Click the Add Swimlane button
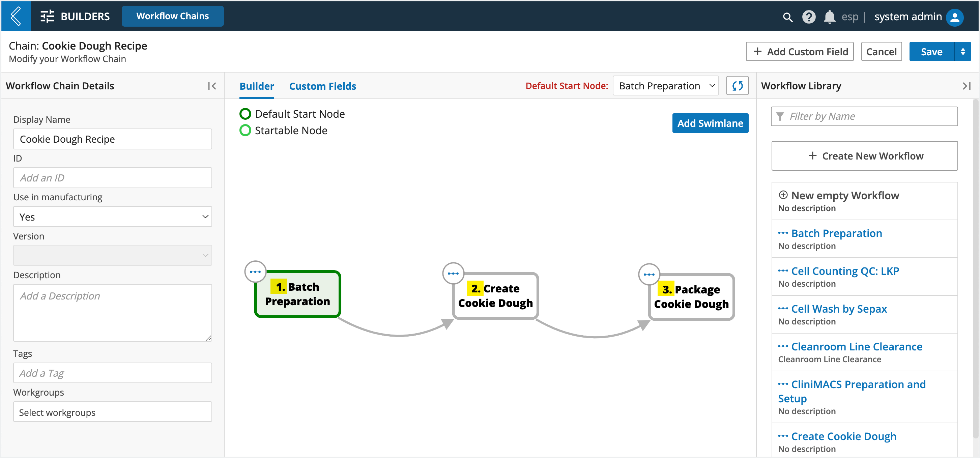The height and width of the screenshot is (458, 980). click(710, 124)
